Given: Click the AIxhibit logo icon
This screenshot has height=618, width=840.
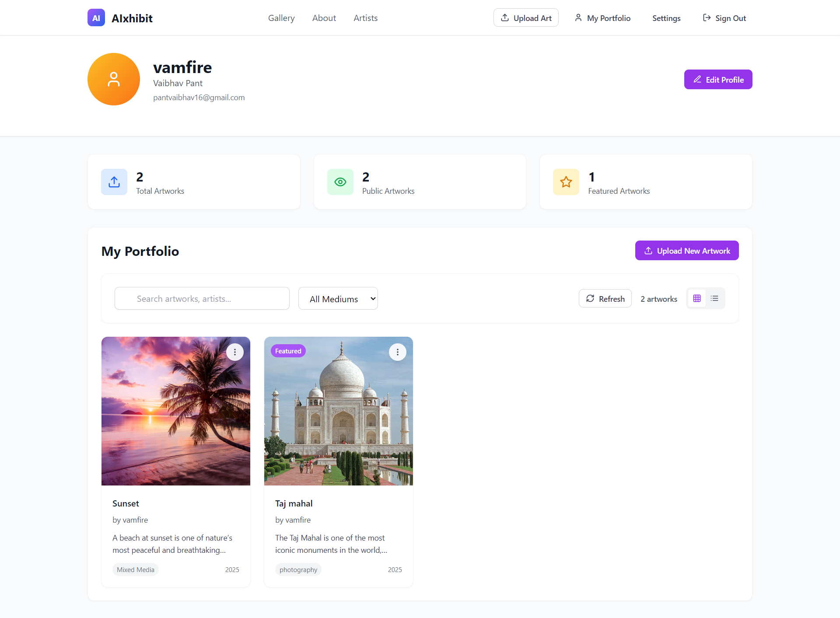Looking at the screenshot, I should pyautogui.click(x=96, y=18).
